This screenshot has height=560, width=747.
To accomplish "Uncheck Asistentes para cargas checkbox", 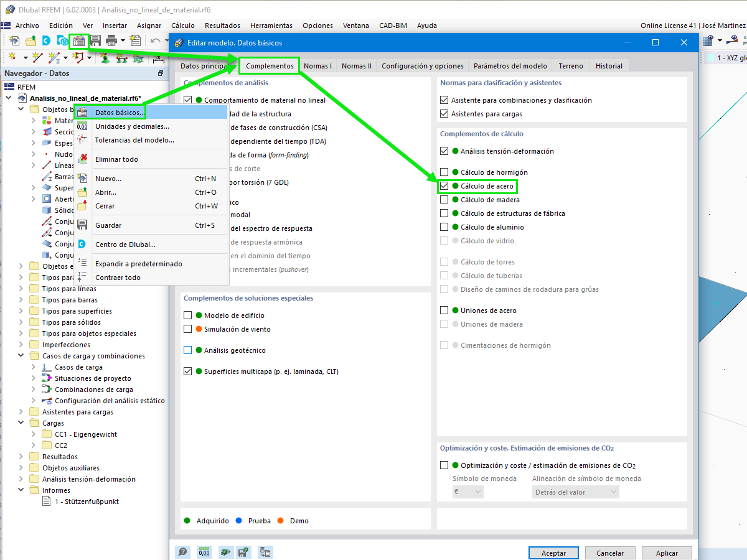I will click(444, 114).
